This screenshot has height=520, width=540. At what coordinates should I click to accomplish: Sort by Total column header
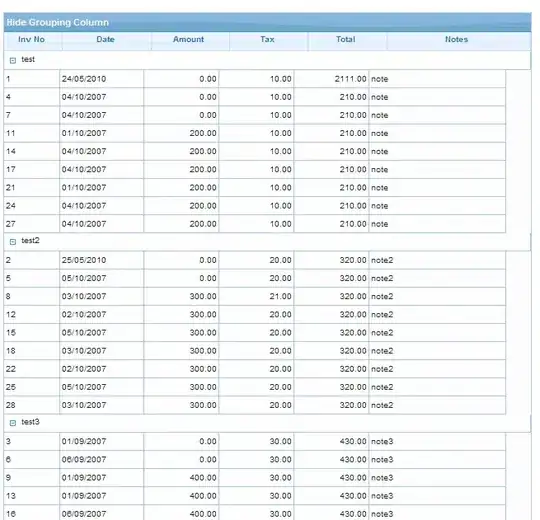(x=346, y=40)
